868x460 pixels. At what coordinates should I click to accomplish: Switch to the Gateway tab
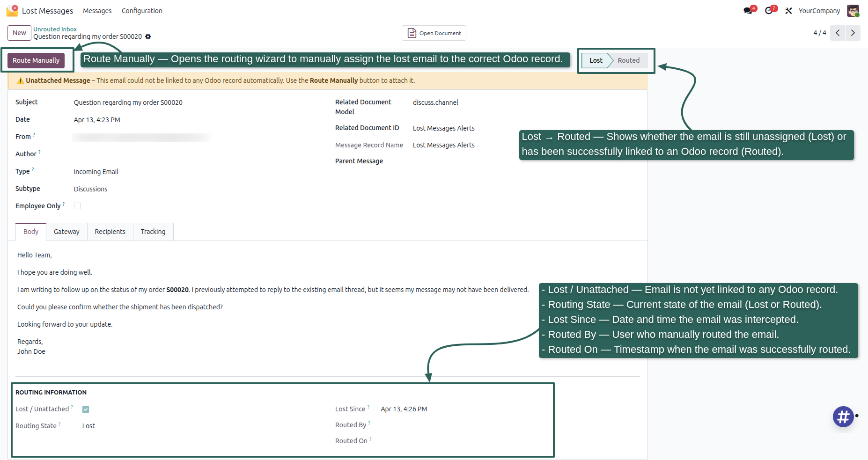(66, 232)
